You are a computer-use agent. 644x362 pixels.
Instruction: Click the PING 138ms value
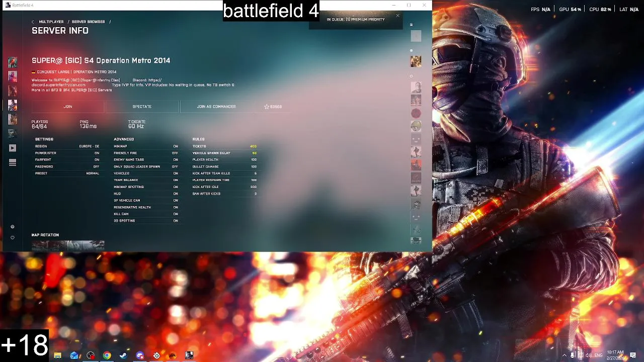click(88, 126)
